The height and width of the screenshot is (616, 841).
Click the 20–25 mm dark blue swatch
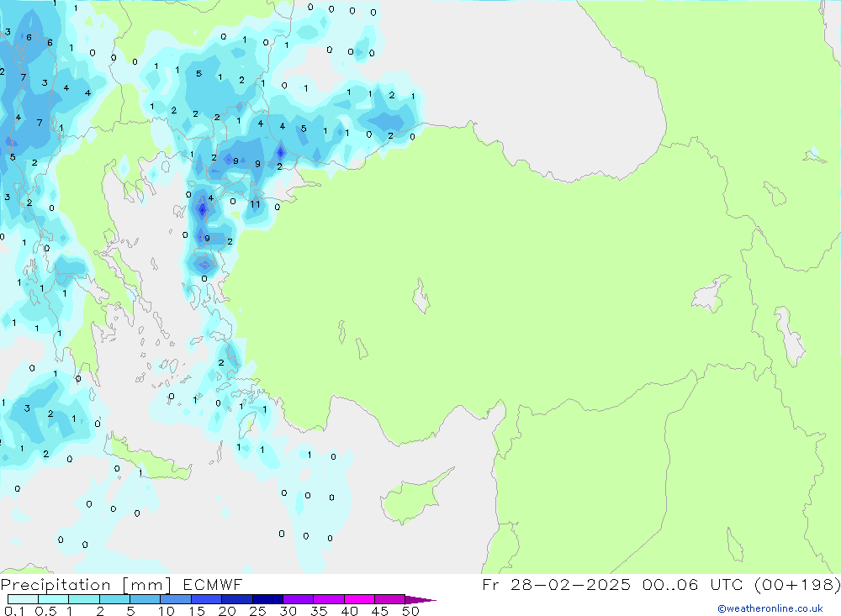(x=236, y=599)
